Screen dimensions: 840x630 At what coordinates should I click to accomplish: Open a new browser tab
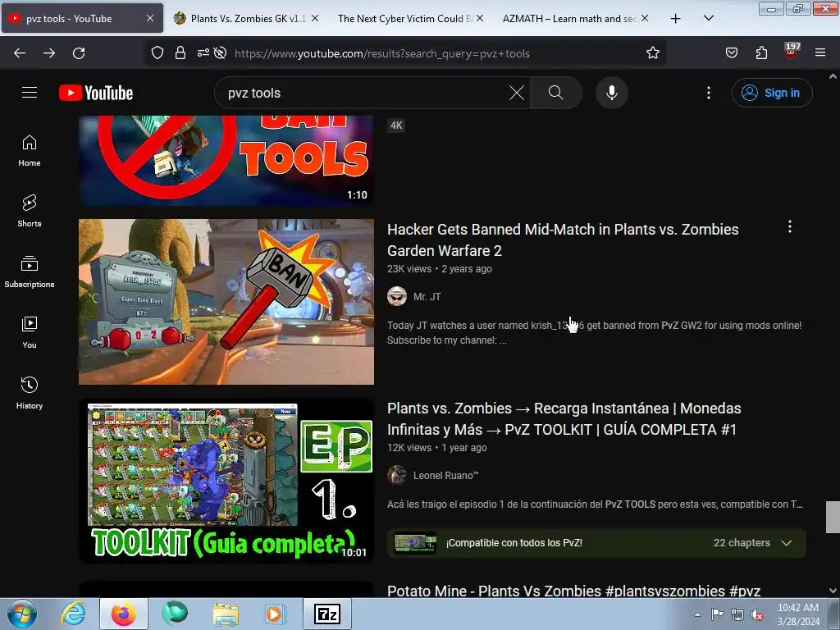[x=676, y=19]
